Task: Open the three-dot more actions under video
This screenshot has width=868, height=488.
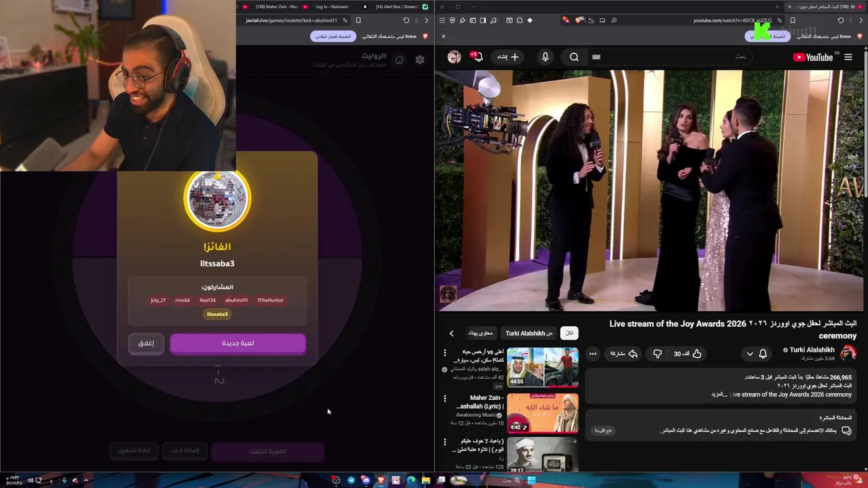Action: [593, 354]
